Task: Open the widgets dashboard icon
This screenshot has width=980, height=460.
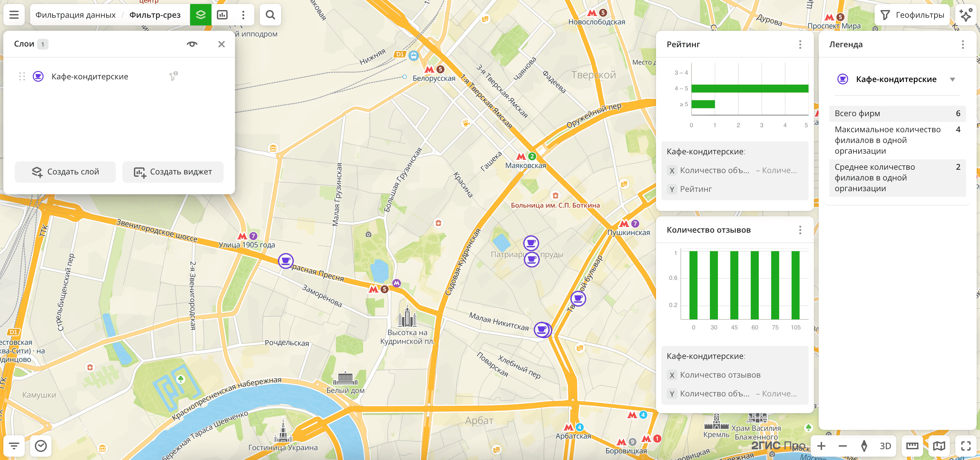Action: coord(222,15)
